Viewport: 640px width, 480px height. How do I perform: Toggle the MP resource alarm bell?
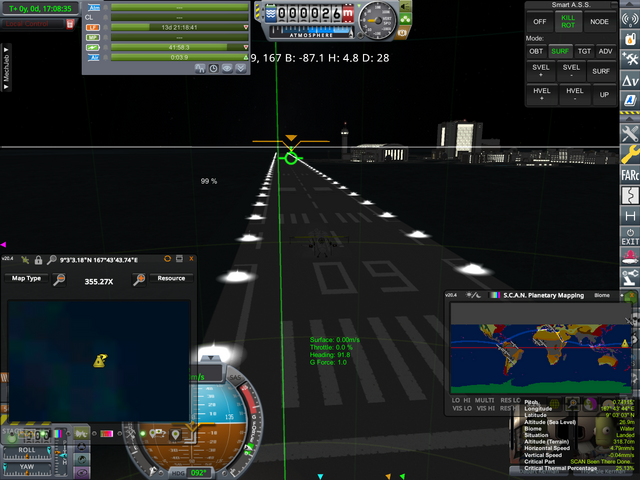[105, 38]
